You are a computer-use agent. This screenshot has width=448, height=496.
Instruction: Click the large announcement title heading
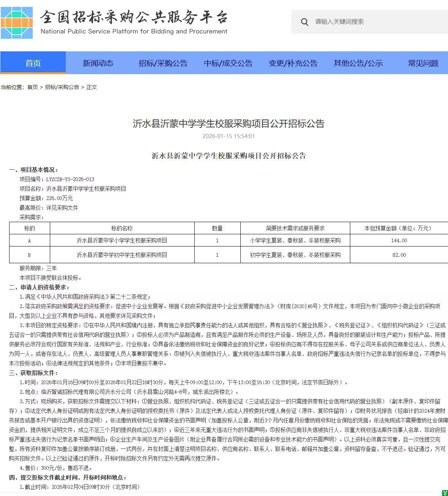pyautogui.click(x=229, y=124)
